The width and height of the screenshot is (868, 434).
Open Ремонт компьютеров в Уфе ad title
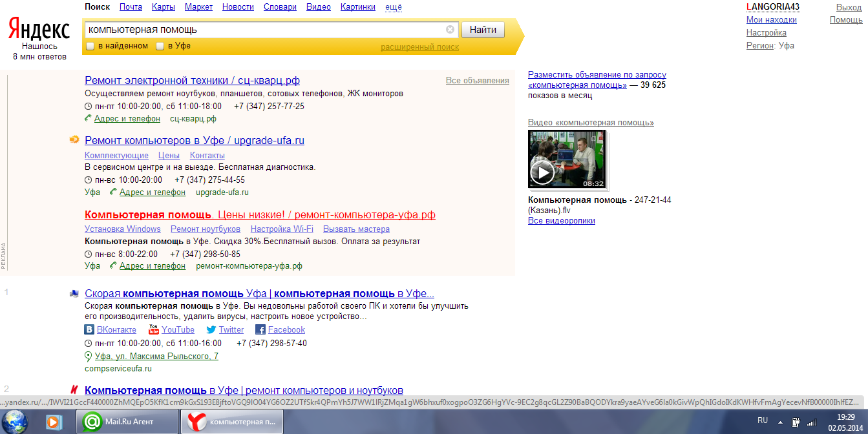point(195,140)
